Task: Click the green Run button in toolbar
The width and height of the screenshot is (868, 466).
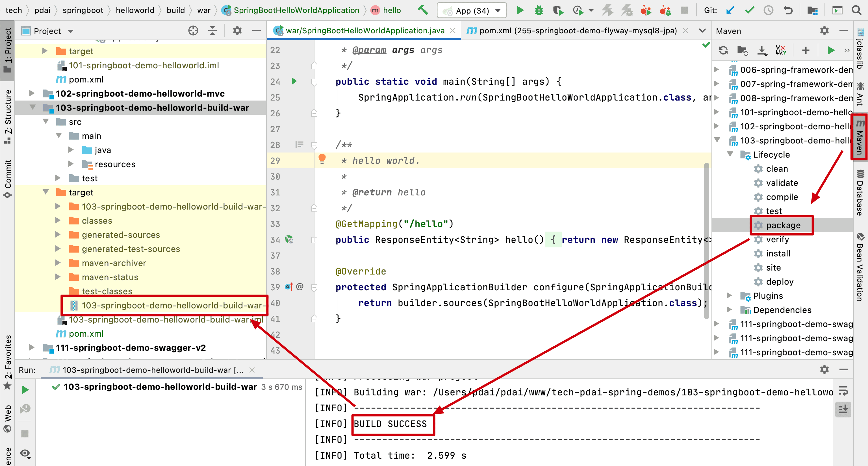Action: (520, 10)
